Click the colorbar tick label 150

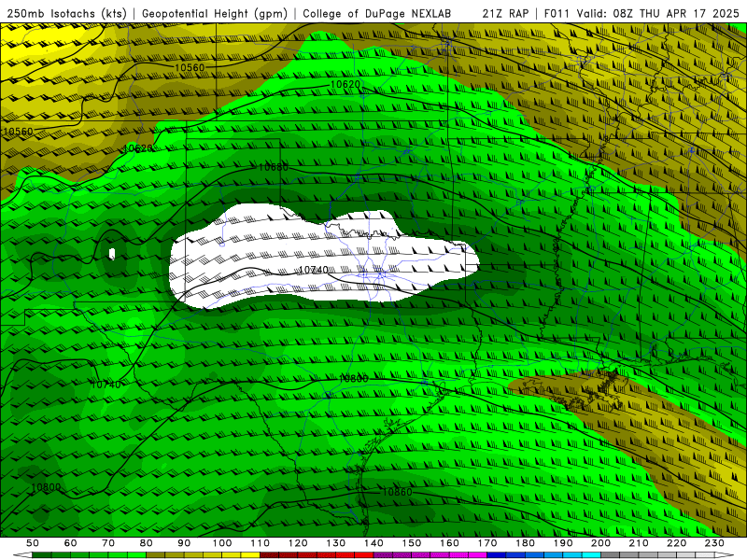pyautogui.click(x=412, y=543)
